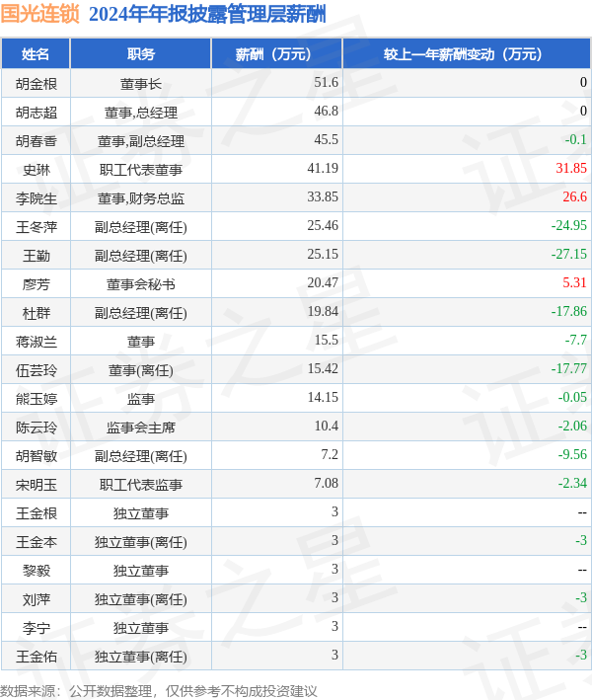592x700 pixels.
Task: Click the name 李宁
Action: (37, 628)
